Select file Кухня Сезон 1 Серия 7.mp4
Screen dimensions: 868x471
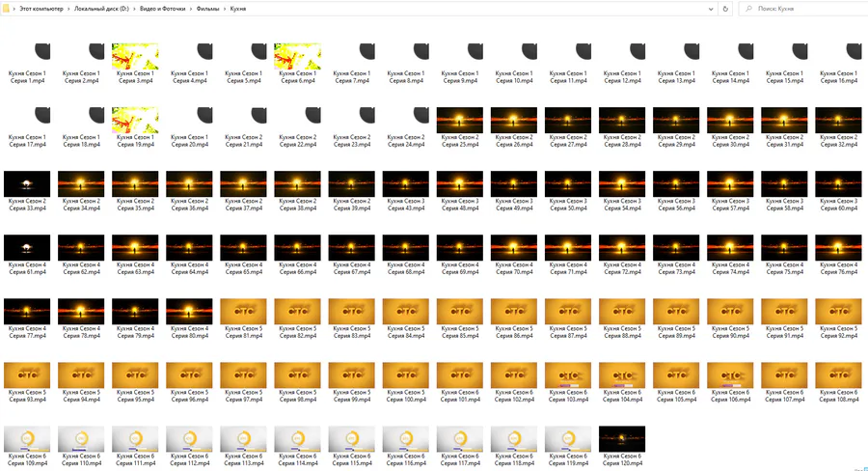[351, 63]
